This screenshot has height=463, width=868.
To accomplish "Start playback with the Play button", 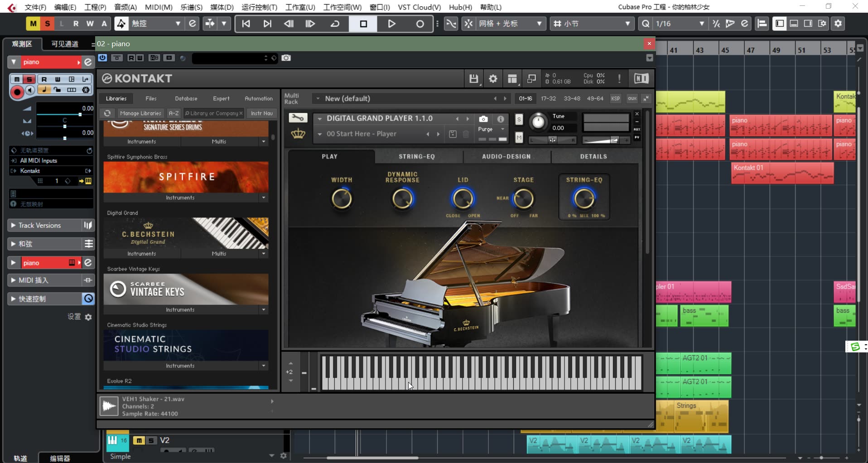I will [391, 24].
